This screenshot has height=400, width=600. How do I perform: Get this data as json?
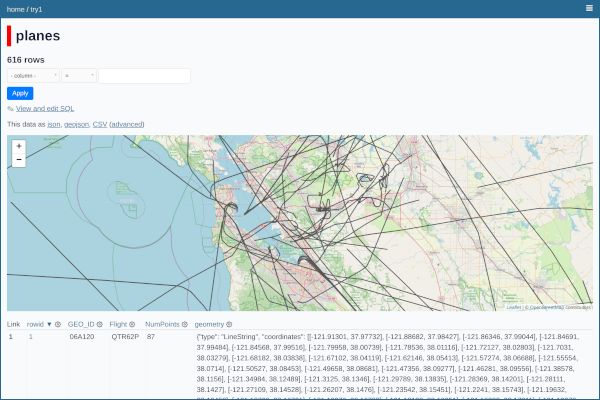(x=54, y=124)
